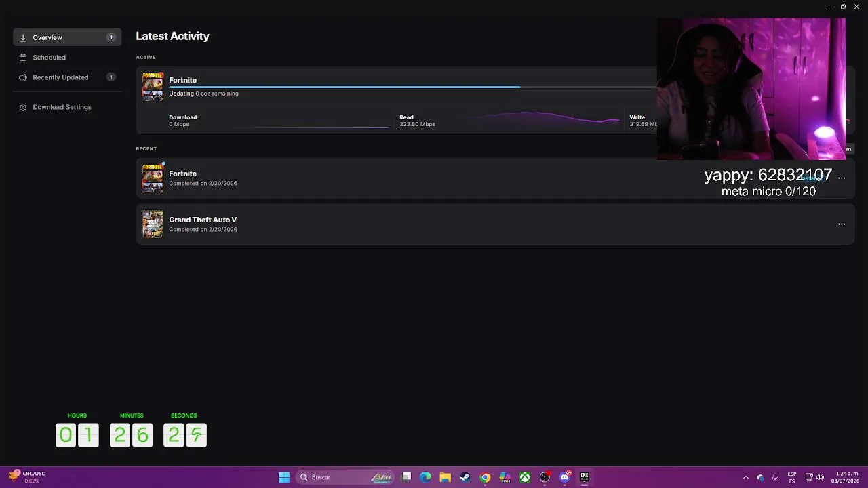The image size is (868, 488).
Task: Click the colorful app icon beside Chrome
Action: [505, 477]
